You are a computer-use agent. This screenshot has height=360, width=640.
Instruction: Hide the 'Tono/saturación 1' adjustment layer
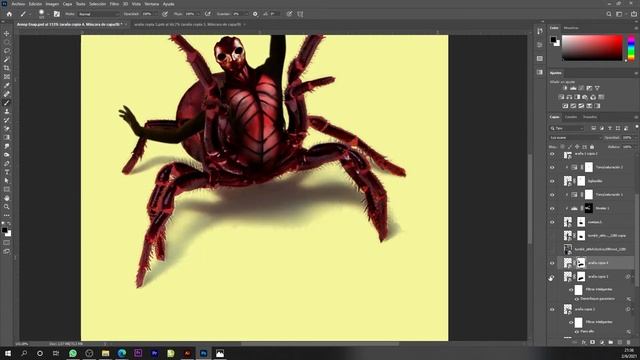coord(552,195)
